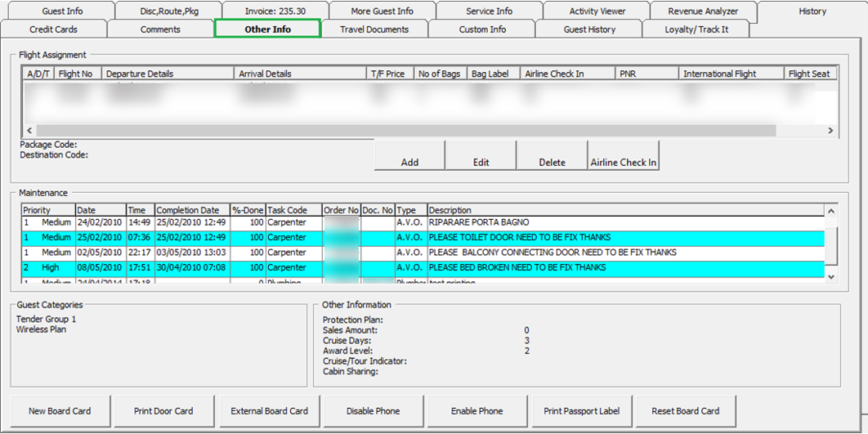Click the T/F Price column header
This screenshot has height=434, width=868.
tap(391, 74)
